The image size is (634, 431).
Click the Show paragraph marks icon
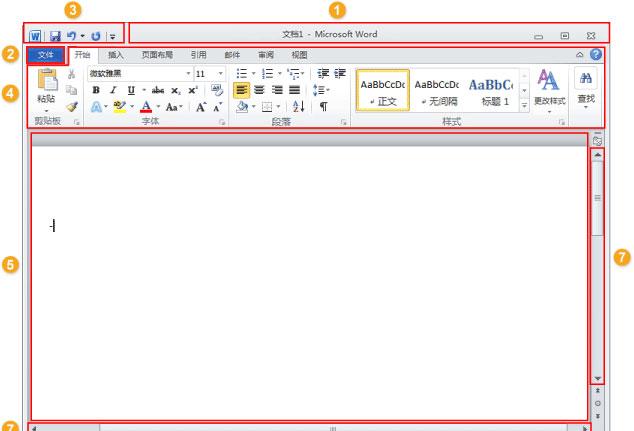click(x=323, y=107)
